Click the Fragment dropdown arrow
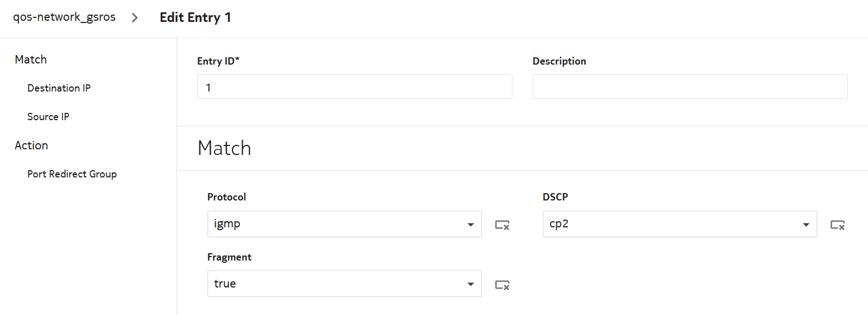This screenshot has width=868, height=315. 471,284
